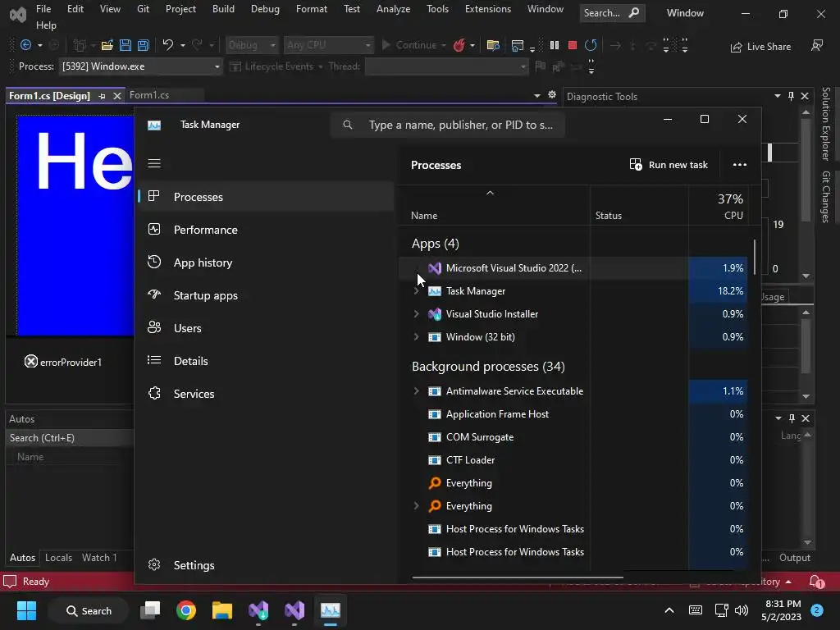Open Task Manager Settings
The width and height of the screenshot is (840, 630).
(x=267, y=565)
